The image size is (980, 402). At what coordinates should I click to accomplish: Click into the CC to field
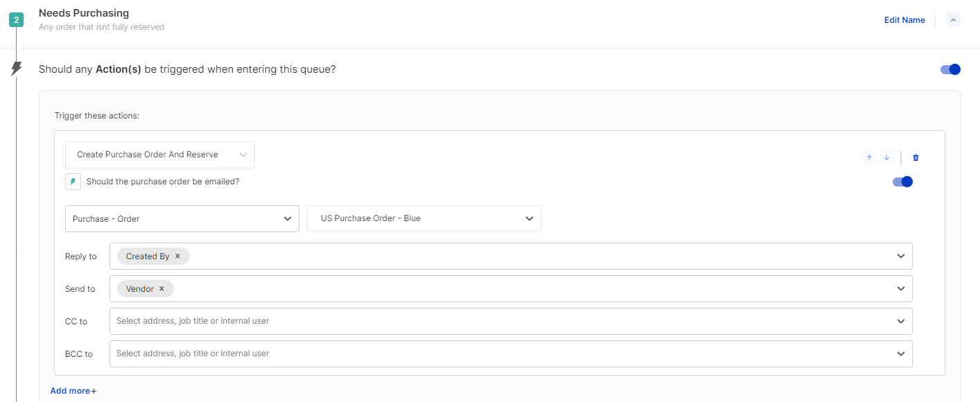[x=499, y=322]
